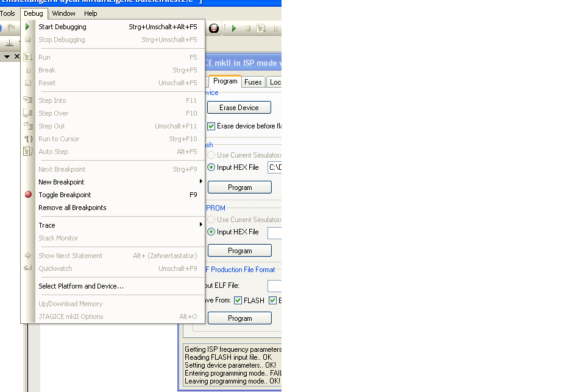This screenshot has height=392, width=585.
Task: Select EEPROM section Use Current Simulator radio
Action: [x=211, y=220]
